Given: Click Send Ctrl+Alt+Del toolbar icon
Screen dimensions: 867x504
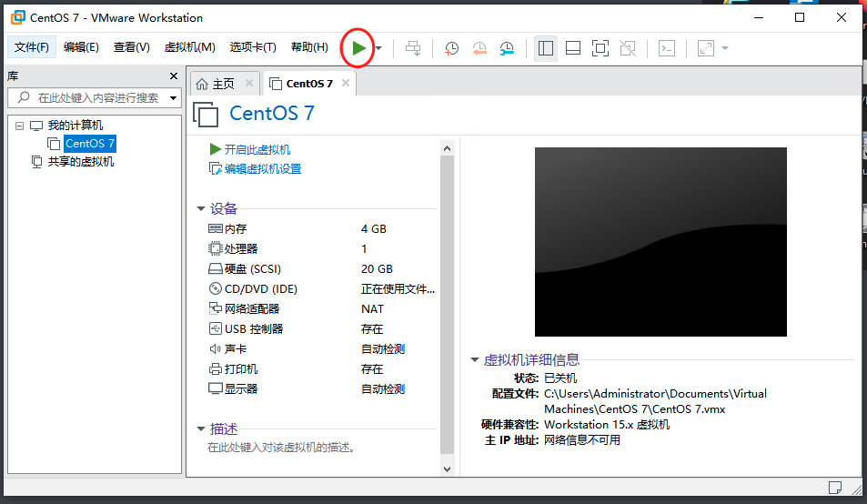Looking at the screenshot, I should click(413, 48).
